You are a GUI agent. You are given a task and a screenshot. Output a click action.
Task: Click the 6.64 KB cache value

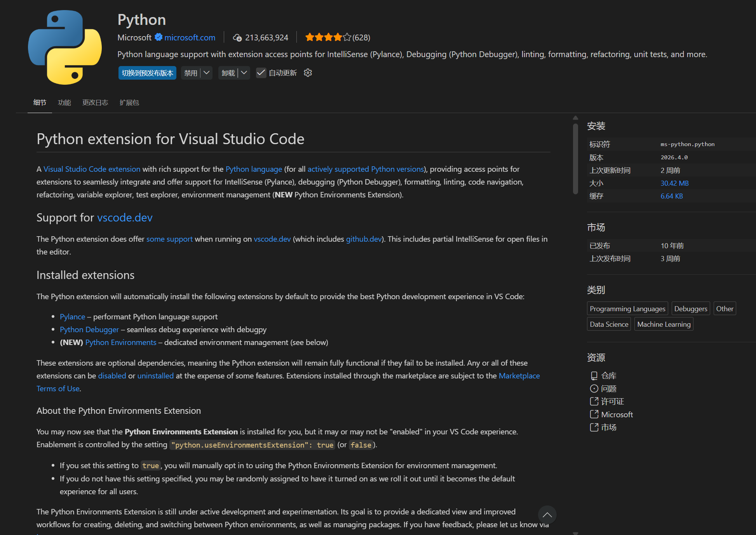[672, 196]
